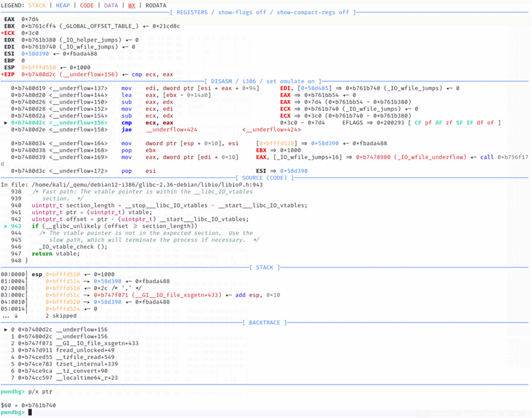The height and width of the screenshot is (418, 532).
Task: Click the STACK label in the legend
Action: tap(36, 6)
